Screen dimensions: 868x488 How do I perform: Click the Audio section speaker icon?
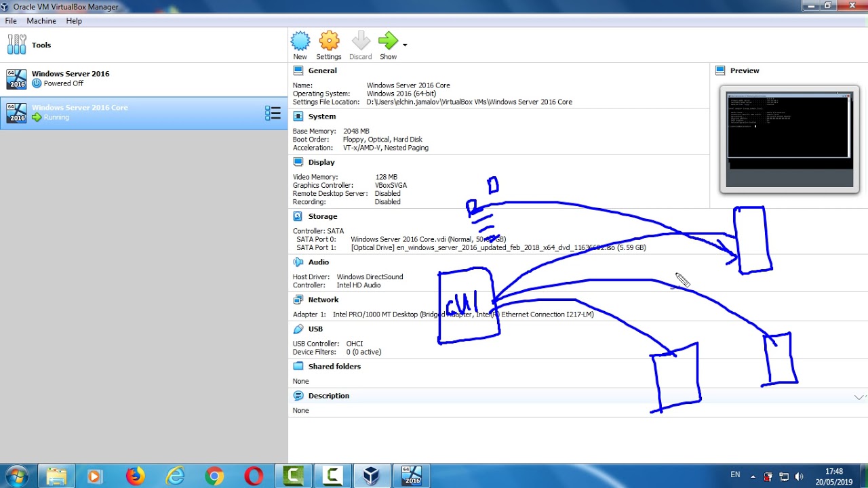(x=298, y=262)
